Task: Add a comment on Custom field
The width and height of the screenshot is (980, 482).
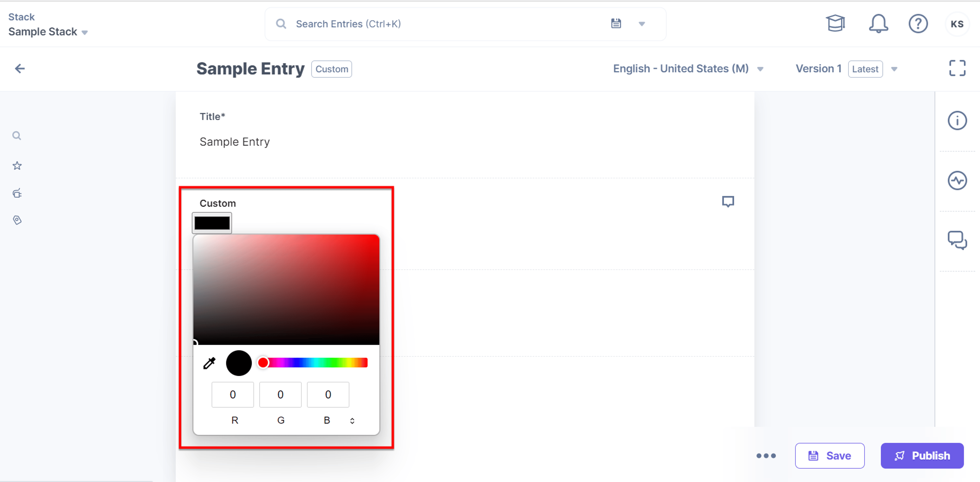Action: coord(728,202)
